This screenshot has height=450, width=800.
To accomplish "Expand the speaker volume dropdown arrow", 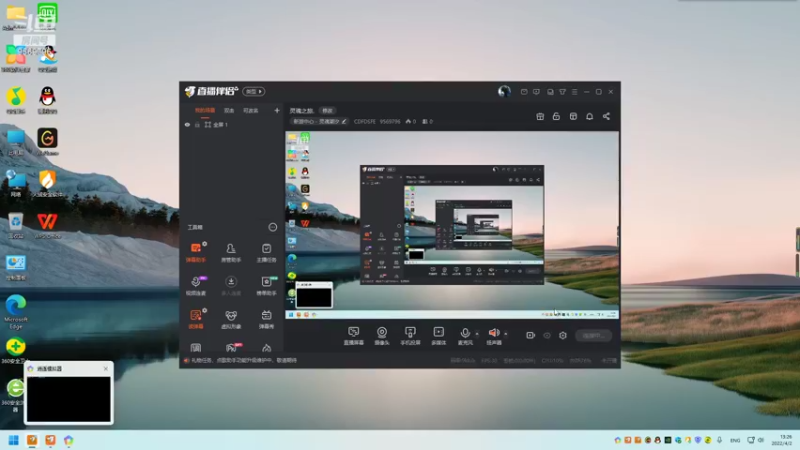I will click(x=506, y=334).
